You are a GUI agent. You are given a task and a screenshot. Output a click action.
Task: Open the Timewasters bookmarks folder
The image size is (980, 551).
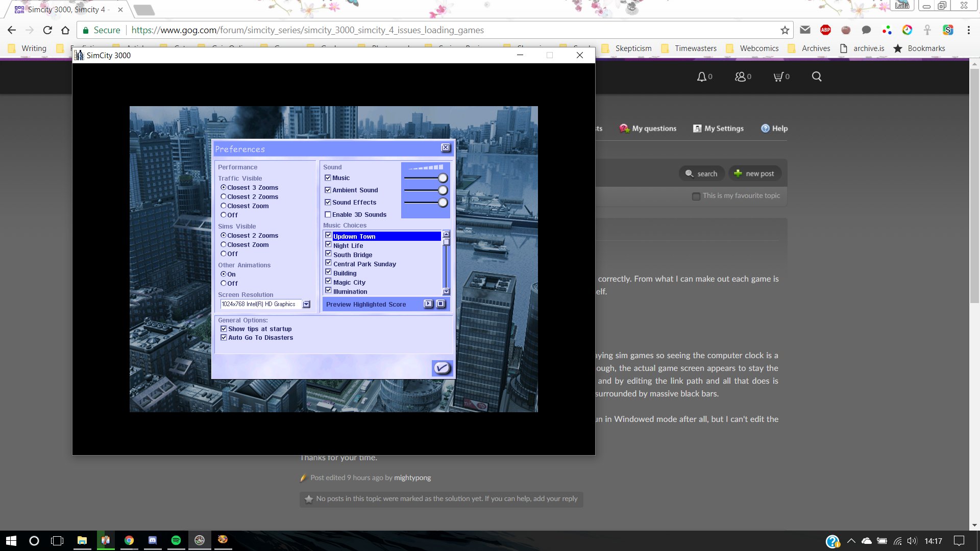(x=689, y=48)
